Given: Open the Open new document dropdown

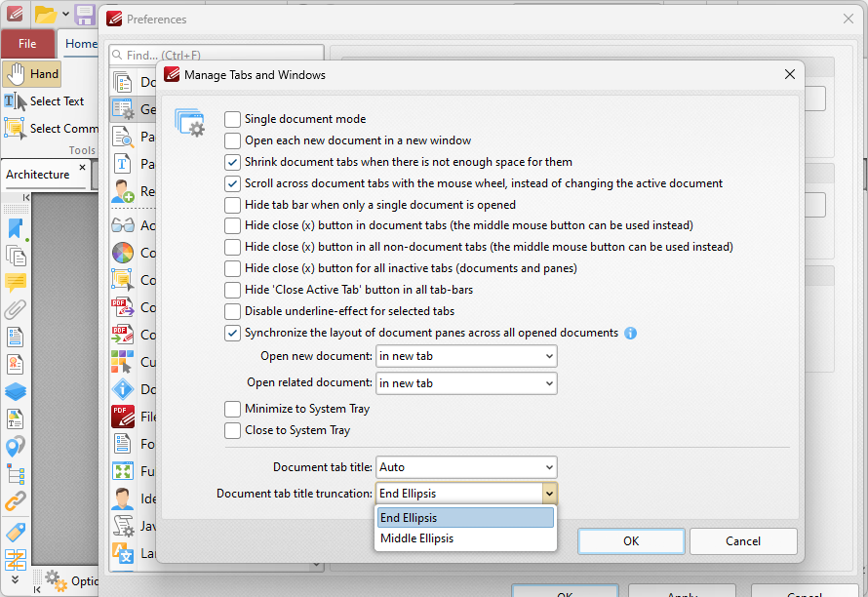Looking at the screenshot, I should [x=465, y=356].
